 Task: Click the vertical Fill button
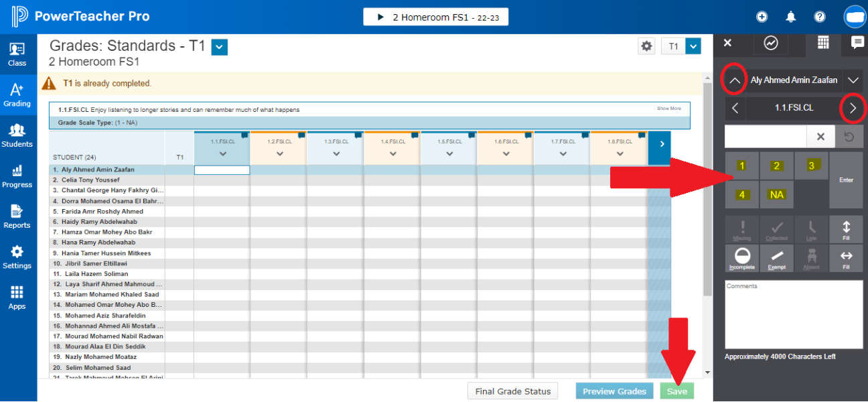pos(846,228)
